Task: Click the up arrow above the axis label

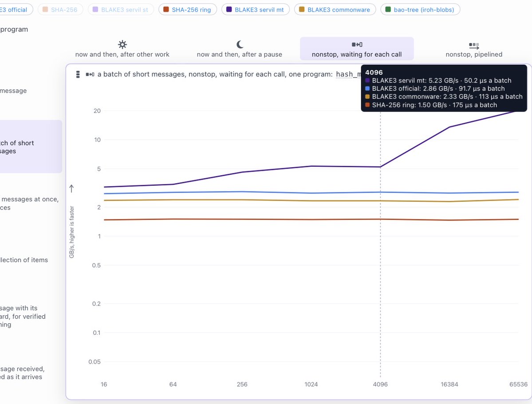Action: click(x=71, y=188)
